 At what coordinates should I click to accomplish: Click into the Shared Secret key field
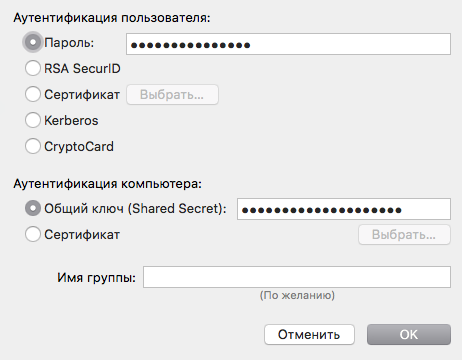[x=344, y=209]
